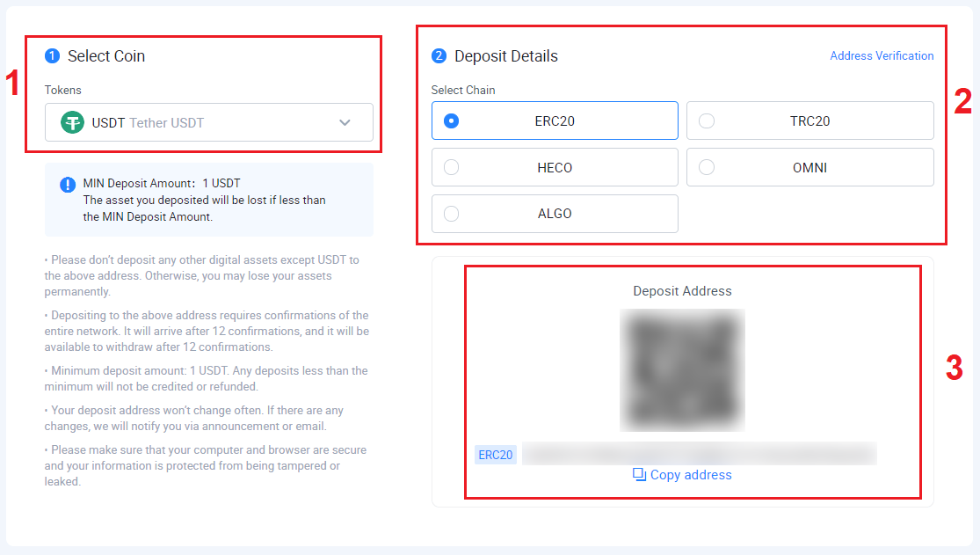Click the blurred deposit QR code
Image resolution: width=980 pixels, height=555 pixels.
(x=683, y=369)
